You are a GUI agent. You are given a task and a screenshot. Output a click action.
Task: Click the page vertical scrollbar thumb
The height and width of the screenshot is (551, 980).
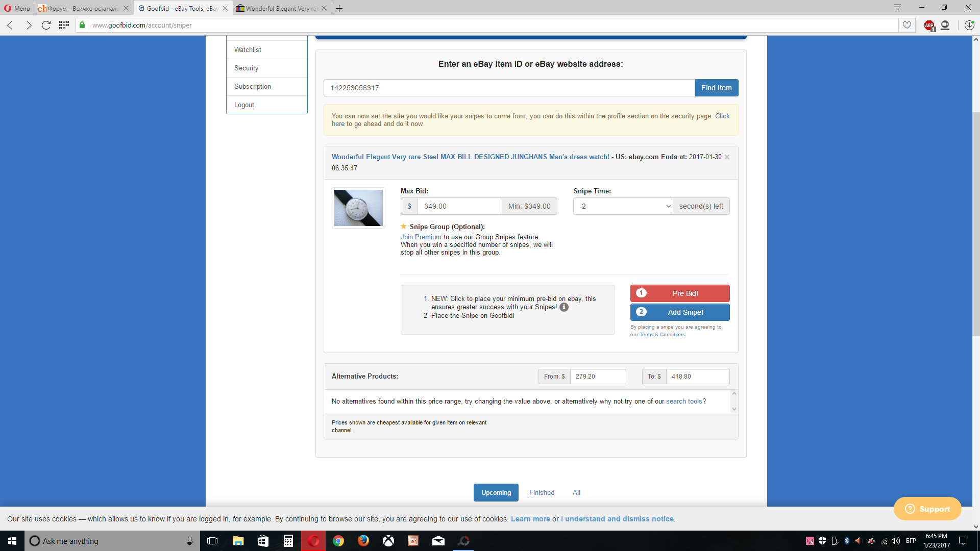(x=976, y=224)
